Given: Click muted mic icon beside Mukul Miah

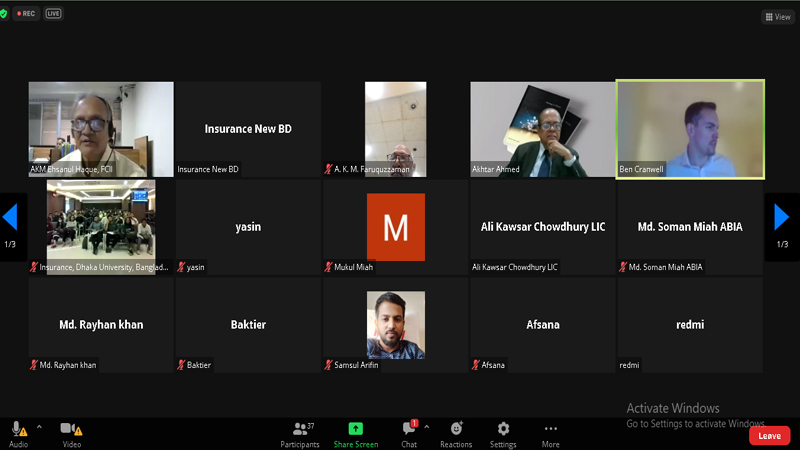Looking at the screenshot, I should [328, 267].
